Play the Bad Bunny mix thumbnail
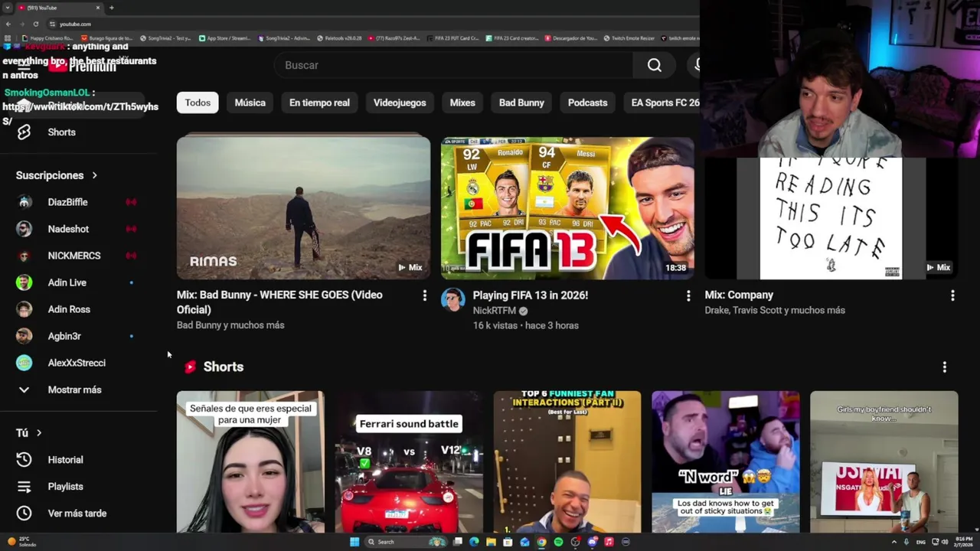The width and height of the screenshot is (980, 551). 303,207
